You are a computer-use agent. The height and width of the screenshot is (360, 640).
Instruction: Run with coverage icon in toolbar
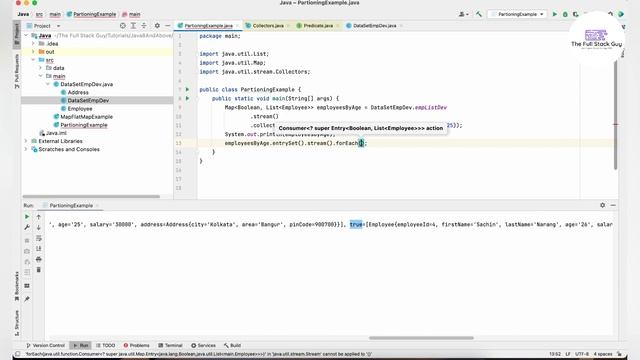pyautogui.click(x=576, y=14)
